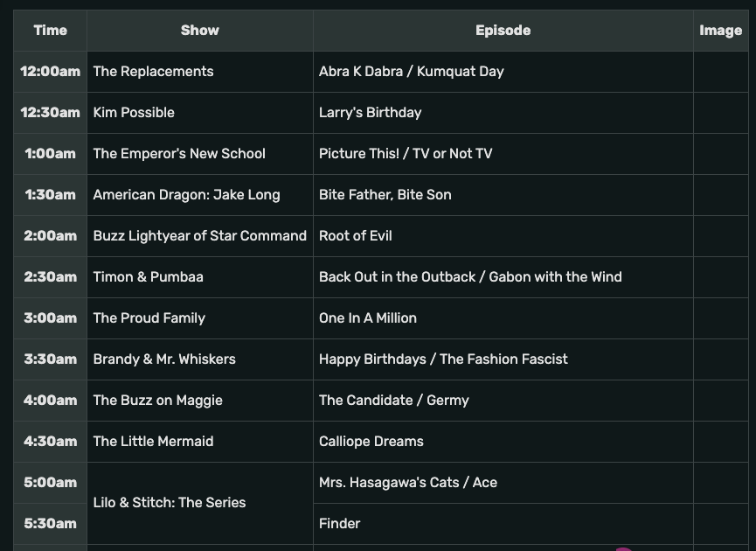Click Buzz Lightyear of Star Command
Image resolution: width=756 pixels, height=551 pixels.
[x=199, y=236]
